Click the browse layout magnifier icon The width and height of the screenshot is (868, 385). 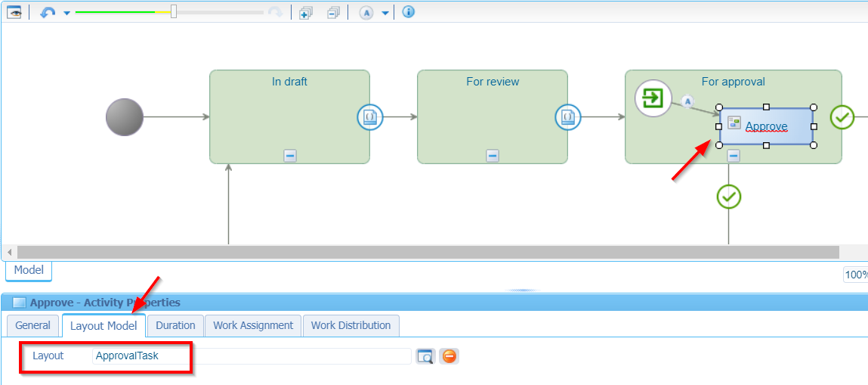[425, 356]
